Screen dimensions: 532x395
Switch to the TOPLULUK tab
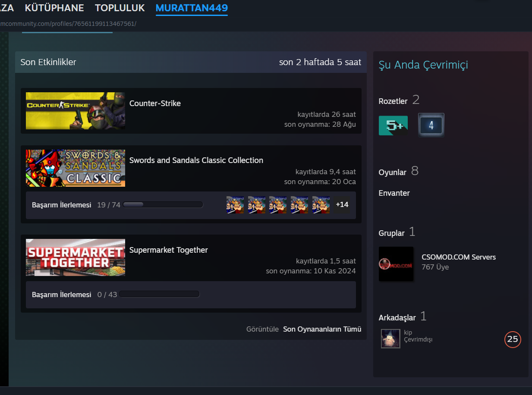coord(120,8)
